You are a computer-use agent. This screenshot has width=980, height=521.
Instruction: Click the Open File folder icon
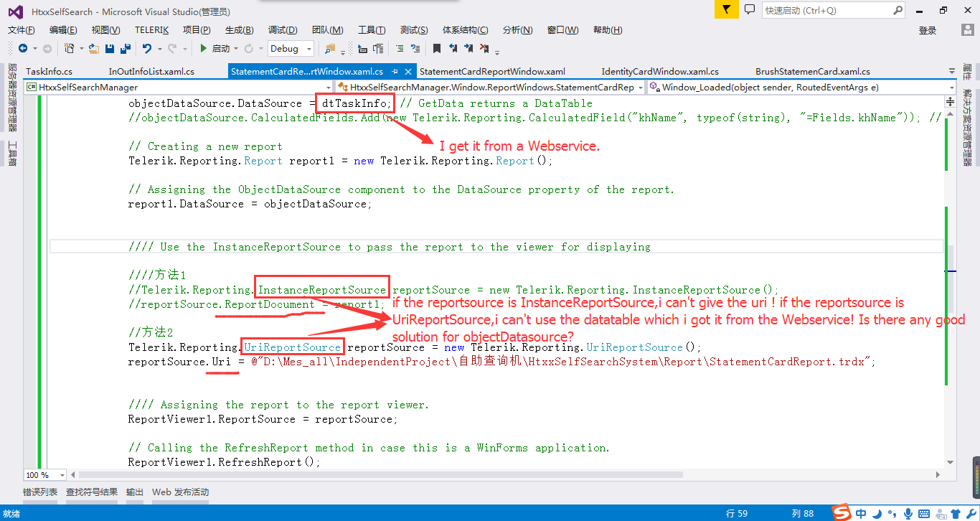click(x=93, y=49)
